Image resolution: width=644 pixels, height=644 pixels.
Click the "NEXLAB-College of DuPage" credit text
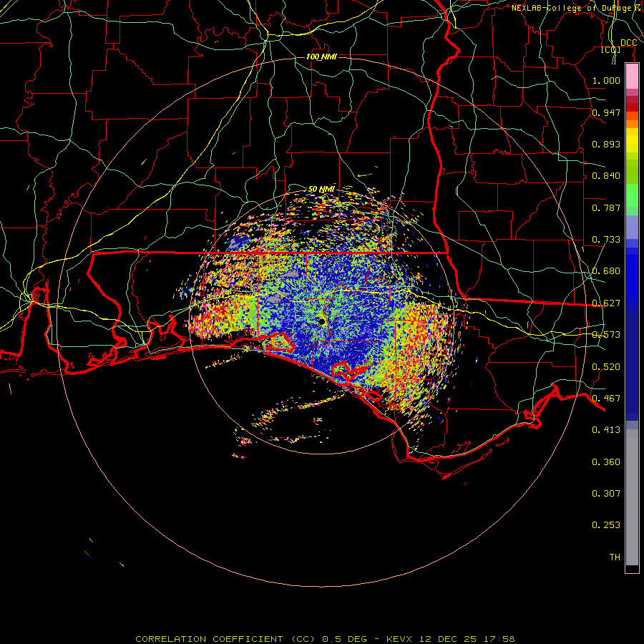point(572,8)
